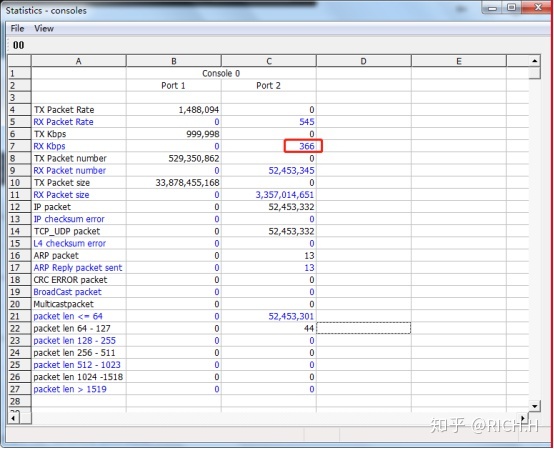This screenshot has width=554, height=449.
Task: Select the CRC ERROR packet label
Action: point(70,280)
